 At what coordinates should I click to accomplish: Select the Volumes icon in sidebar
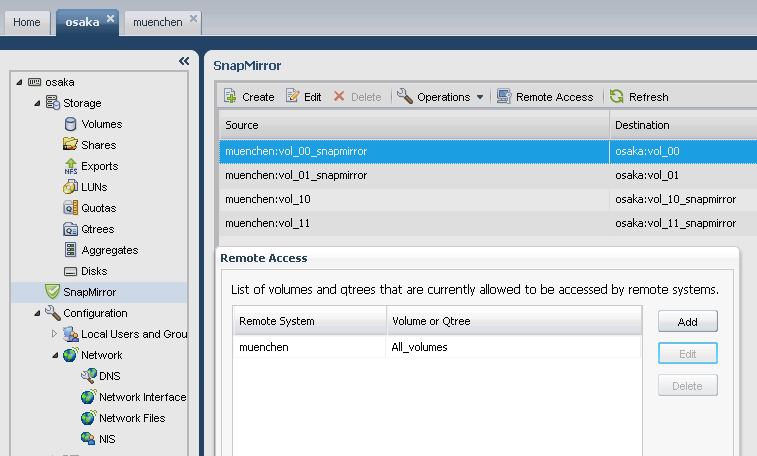pos(71,124)
